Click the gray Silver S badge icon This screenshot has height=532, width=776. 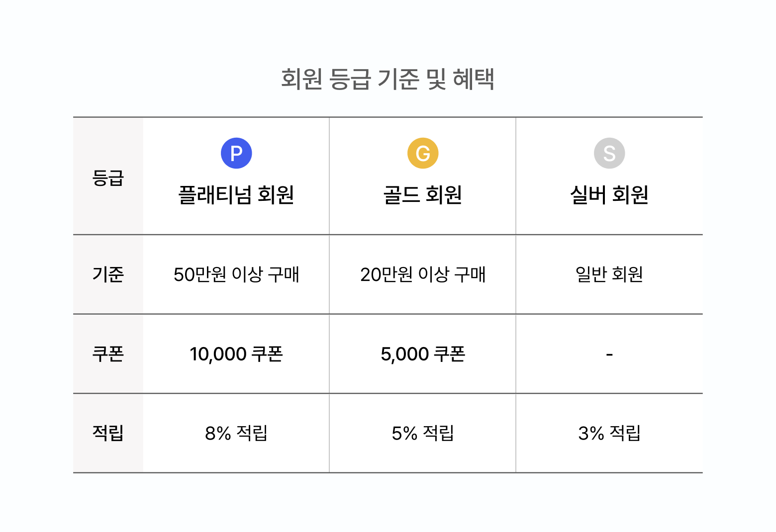click(609, 153)
